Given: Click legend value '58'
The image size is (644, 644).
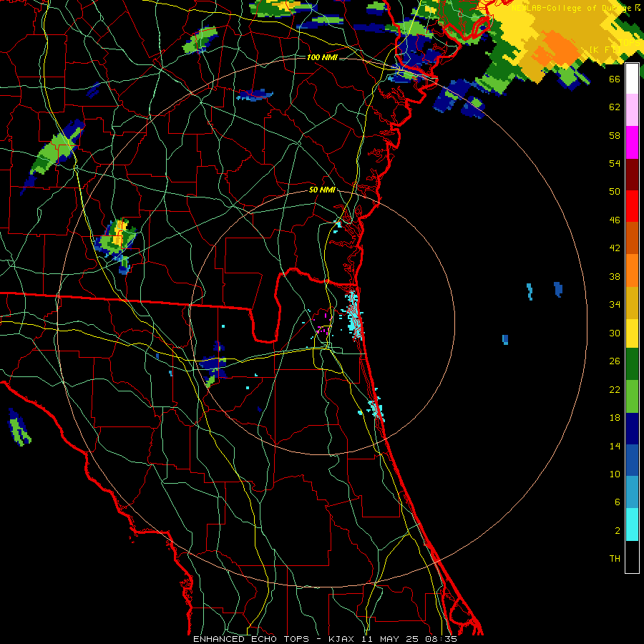Looking at the screenshot, I should [x=615, y=135].
